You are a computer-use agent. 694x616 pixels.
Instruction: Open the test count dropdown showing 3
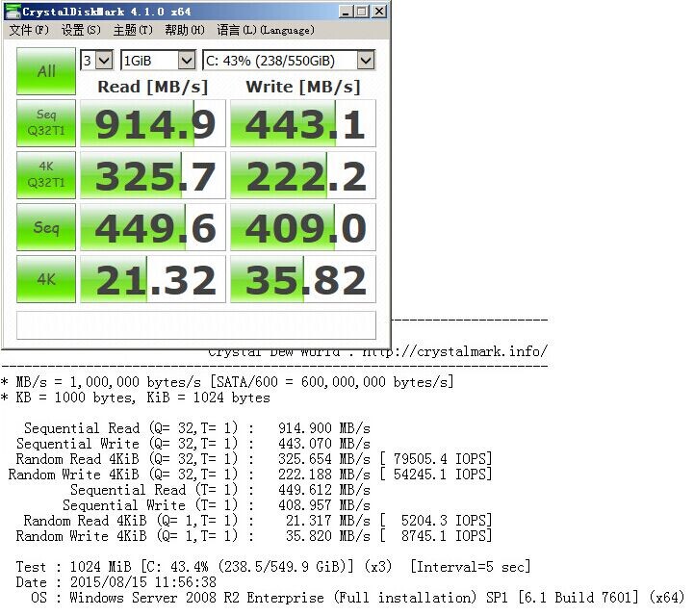click(97, 61)
